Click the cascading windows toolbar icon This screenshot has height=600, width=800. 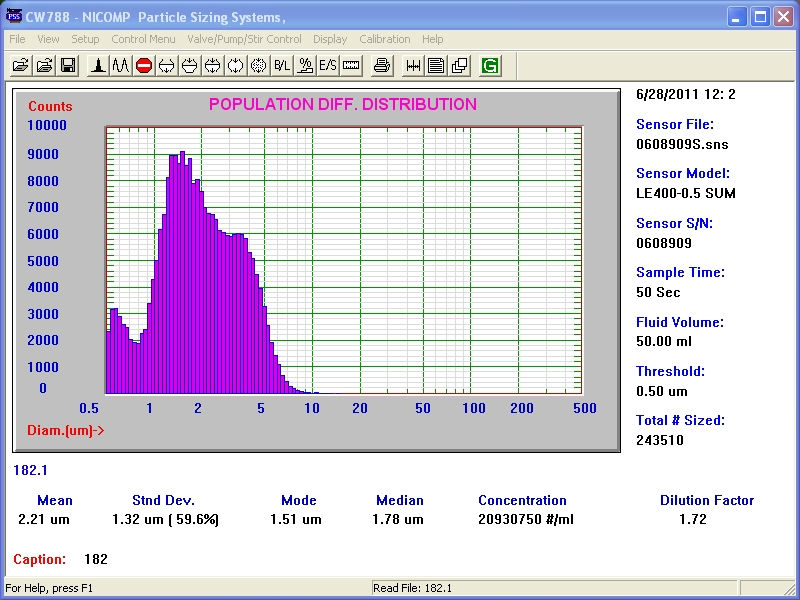[x=459, y=66]
